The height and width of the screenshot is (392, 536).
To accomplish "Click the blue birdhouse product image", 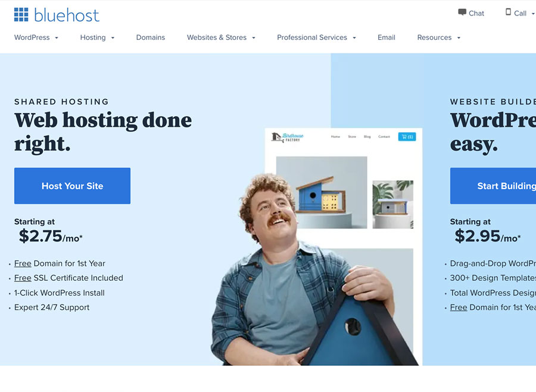I will pos(322,192).
